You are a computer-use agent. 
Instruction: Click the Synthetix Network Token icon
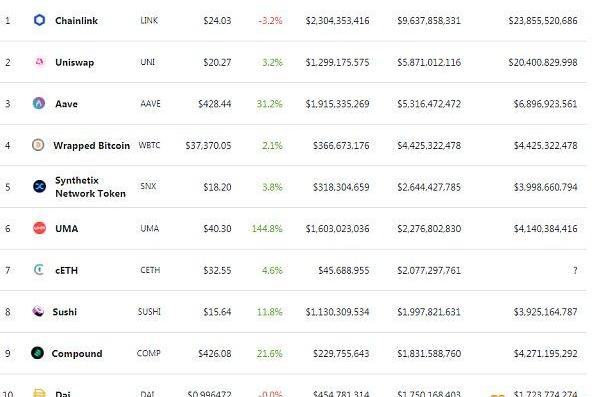(x=39, y=186)
